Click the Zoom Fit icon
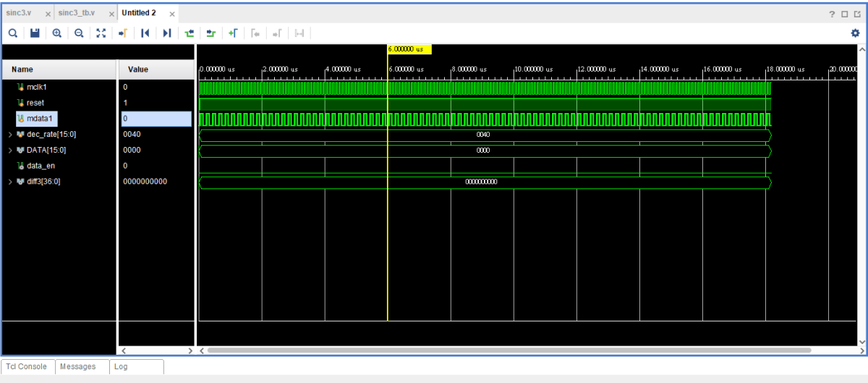 point(101,33)
